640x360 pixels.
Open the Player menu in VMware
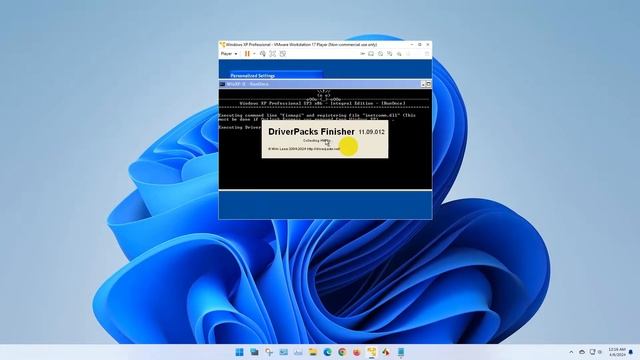point(229,54)
